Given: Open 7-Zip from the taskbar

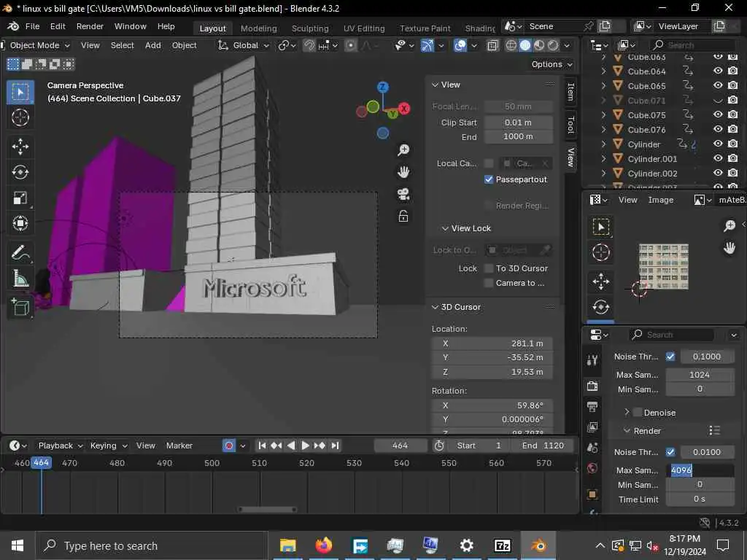Looking at the screenshot, I should point(502,545).
